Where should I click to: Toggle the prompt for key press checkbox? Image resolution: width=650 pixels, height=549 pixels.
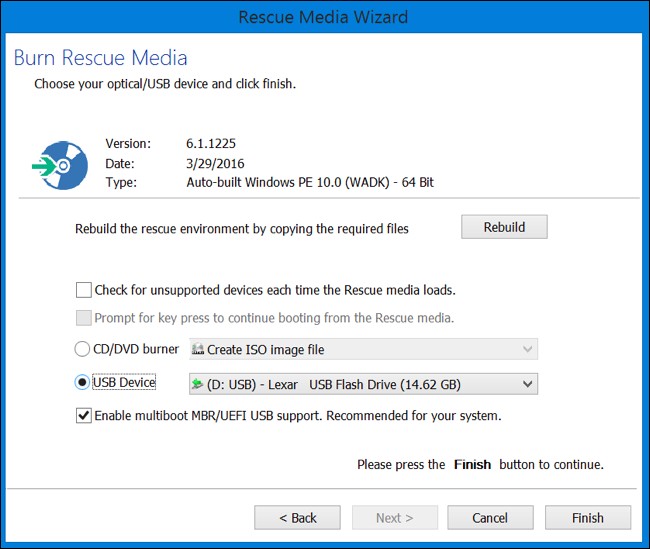(x=84, y=318)
